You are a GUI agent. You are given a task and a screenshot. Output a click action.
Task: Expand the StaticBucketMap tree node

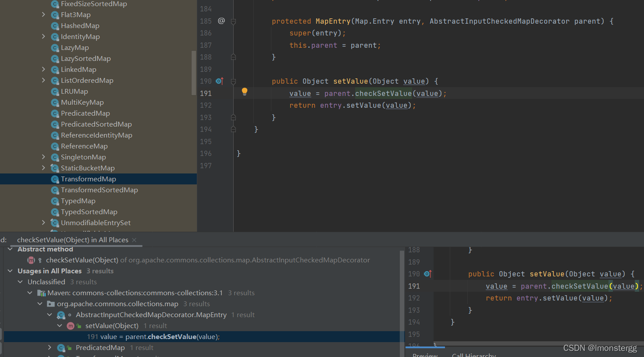[43, 168]
